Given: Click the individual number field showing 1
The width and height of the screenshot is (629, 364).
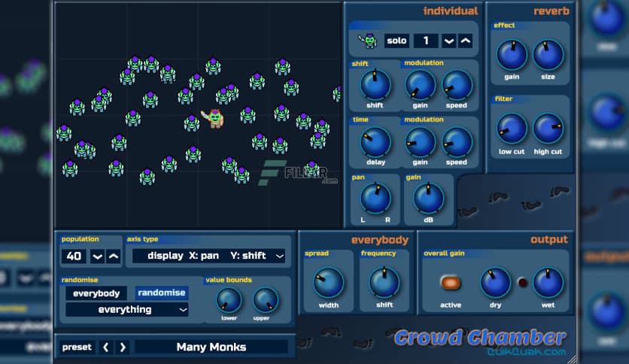Looking at the screenshot, I should pyautogui.click(x=426, y=41).
